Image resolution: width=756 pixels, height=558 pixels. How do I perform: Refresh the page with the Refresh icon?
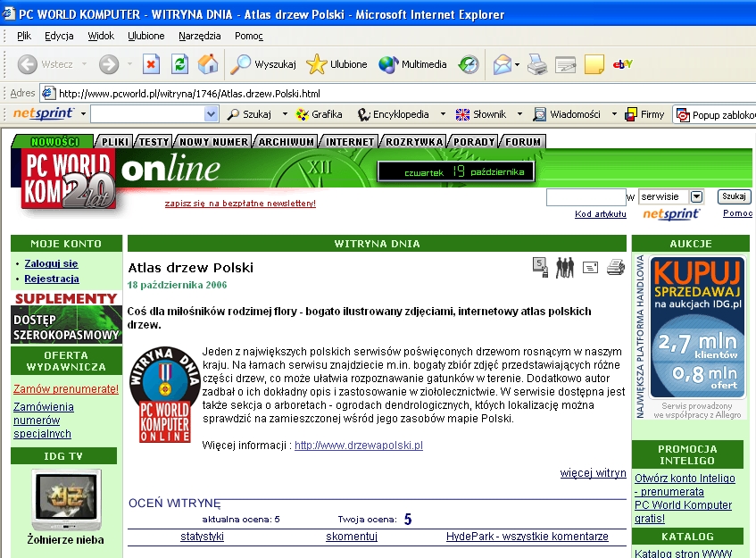click(x=179, y=64)
